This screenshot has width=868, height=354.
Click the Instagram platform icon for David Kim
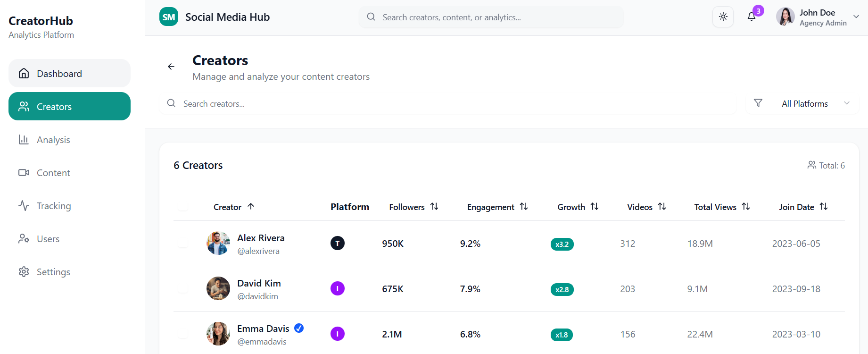coord(338,288)
